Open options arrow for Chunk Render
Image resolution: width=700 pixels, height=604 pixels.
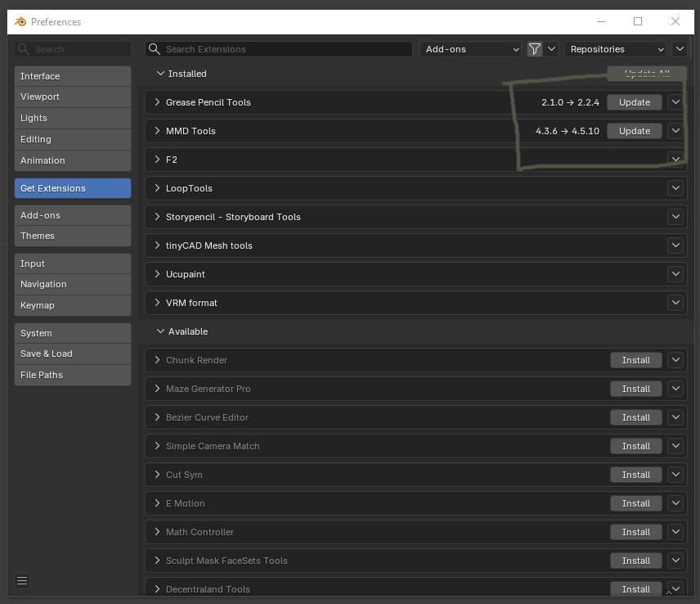pyautogui.click(x=675, y=360)
